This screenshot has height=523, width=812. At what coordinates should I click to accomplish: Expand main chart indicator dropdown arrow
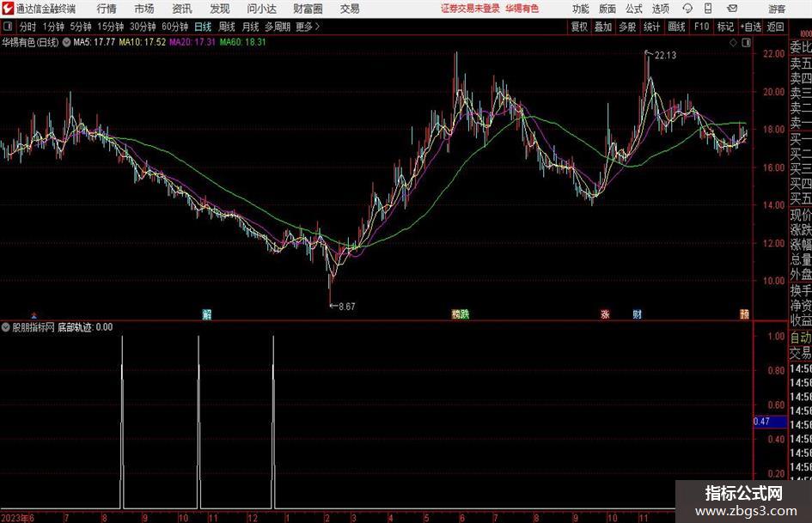[67, 42]
